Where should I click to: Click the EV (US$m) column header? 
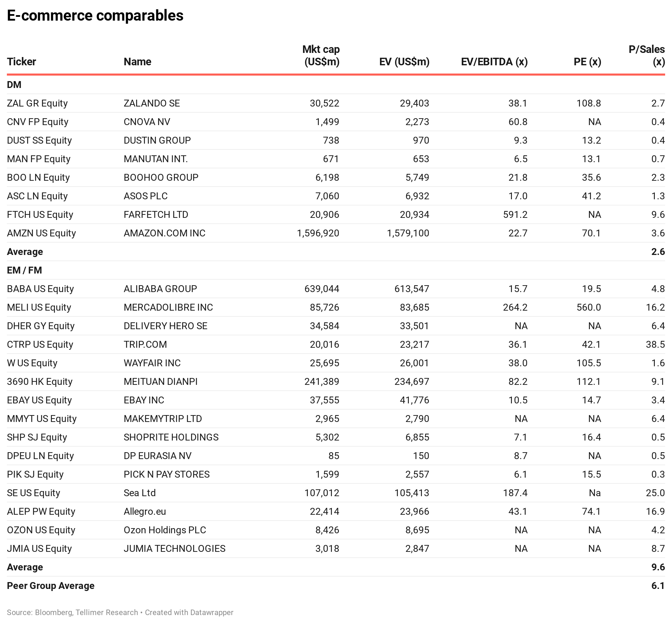[404, 62]
